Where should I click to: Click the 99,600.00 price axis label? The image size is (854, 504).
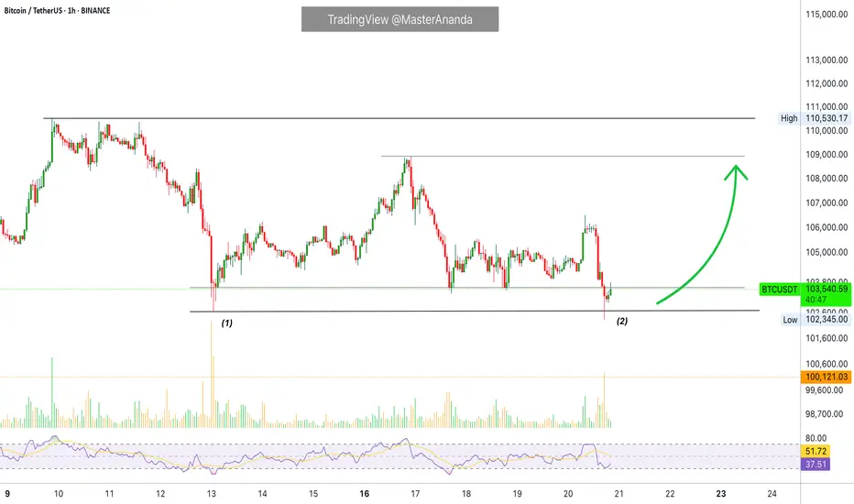[x=827, y=390]
